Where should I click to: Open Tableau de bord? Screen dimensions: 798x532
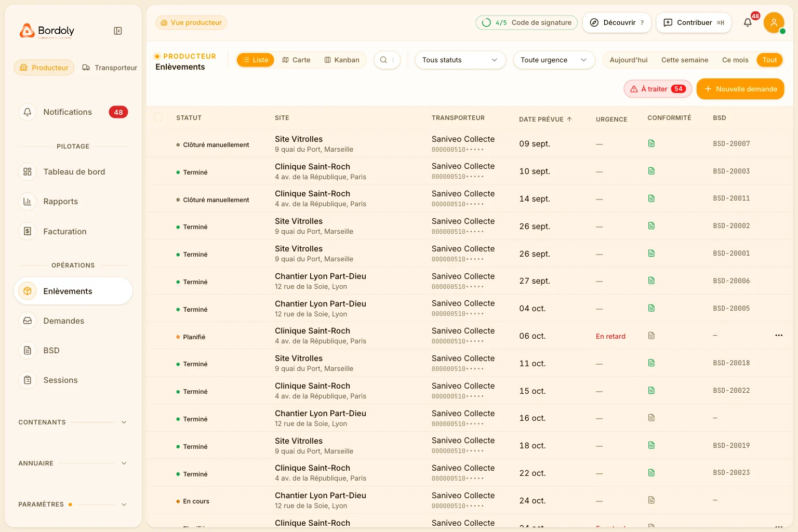pyautogui.click(x=73, y=172)
